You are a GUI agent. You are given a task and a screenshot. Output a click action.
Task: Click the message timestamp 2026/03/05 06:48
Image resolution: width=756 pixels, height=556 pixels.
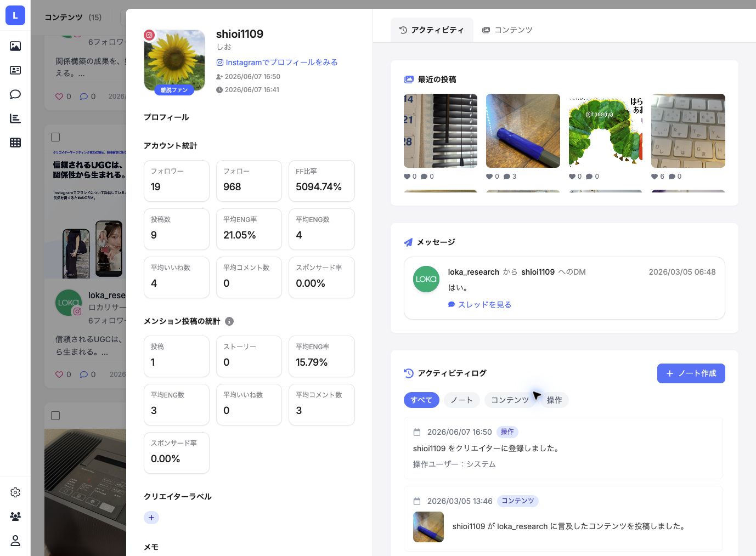coord(682,272)
